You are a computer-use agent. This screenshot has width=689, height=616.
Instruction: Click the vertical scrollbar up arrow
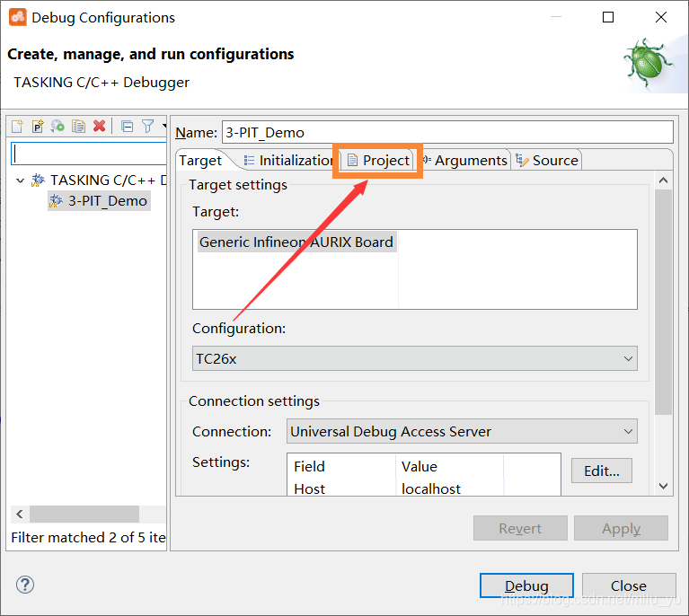[x=664, y=180]
